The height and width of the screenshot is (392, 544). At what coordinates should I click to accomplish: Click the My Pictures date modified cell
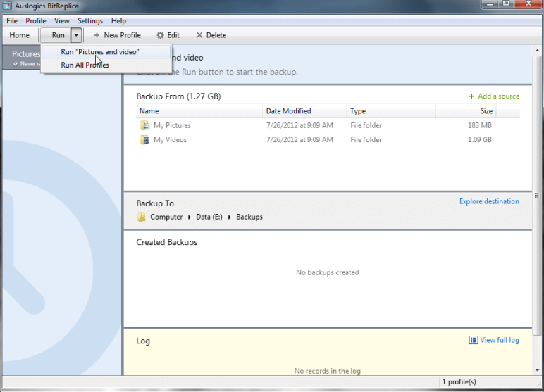(x=299, y=125)
